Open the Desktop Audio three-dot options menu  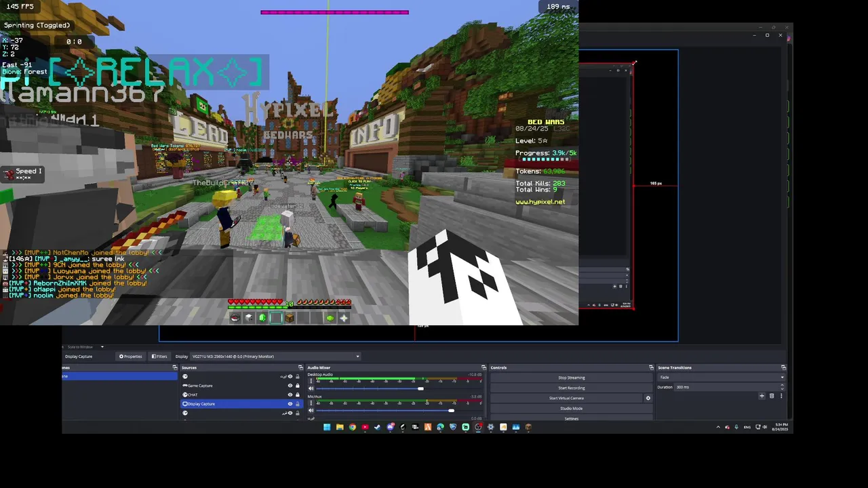pos(311,382)
